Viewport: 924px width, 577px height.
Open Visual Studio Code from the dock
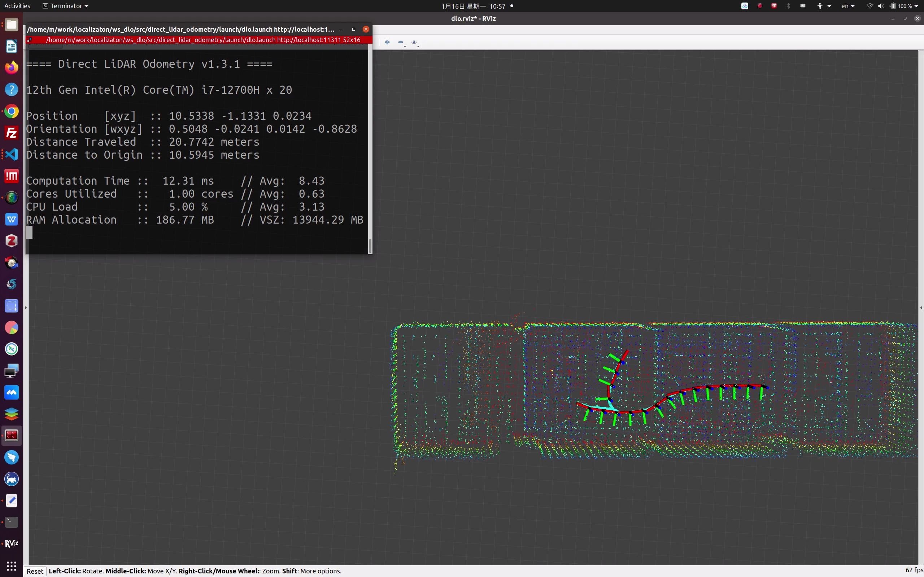point(12,155)
